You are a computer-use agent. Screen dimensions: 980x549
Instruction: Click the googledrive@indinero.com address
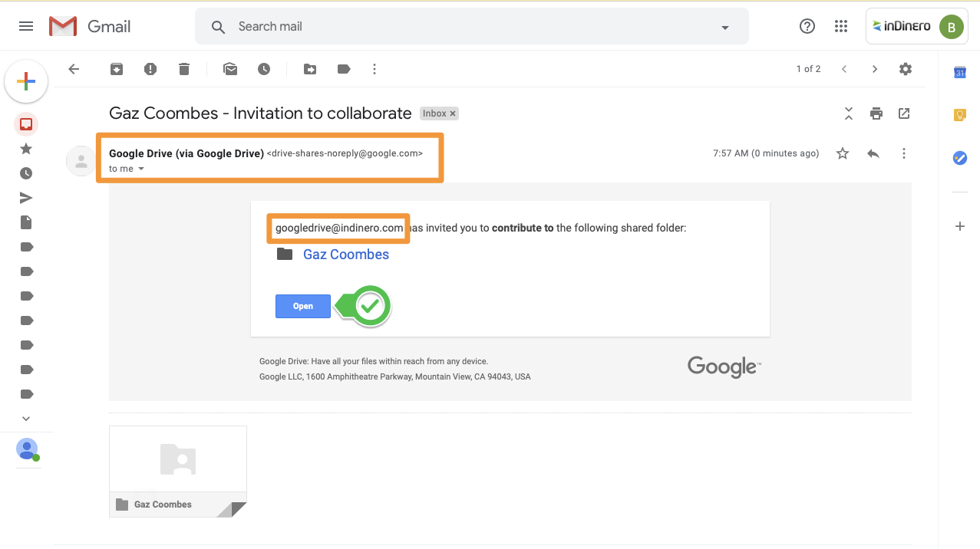click(339, 228)
